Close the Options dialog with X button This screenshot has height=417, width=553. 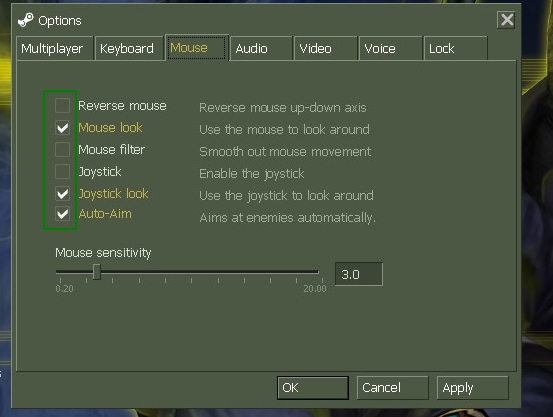tap(506, 20)
